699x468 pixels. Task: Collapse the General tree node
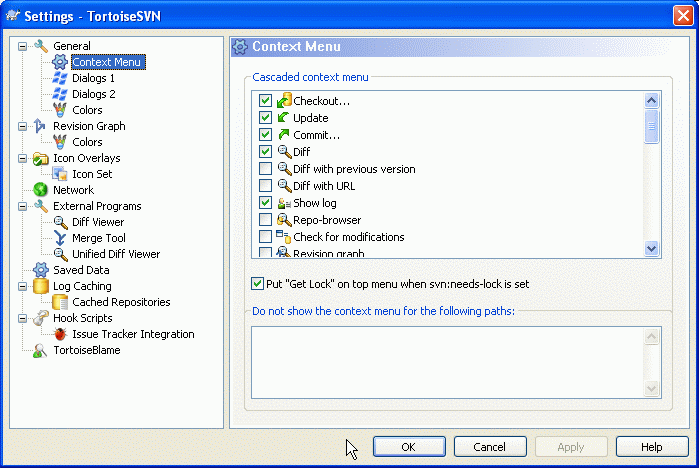[x=22, y=46]
